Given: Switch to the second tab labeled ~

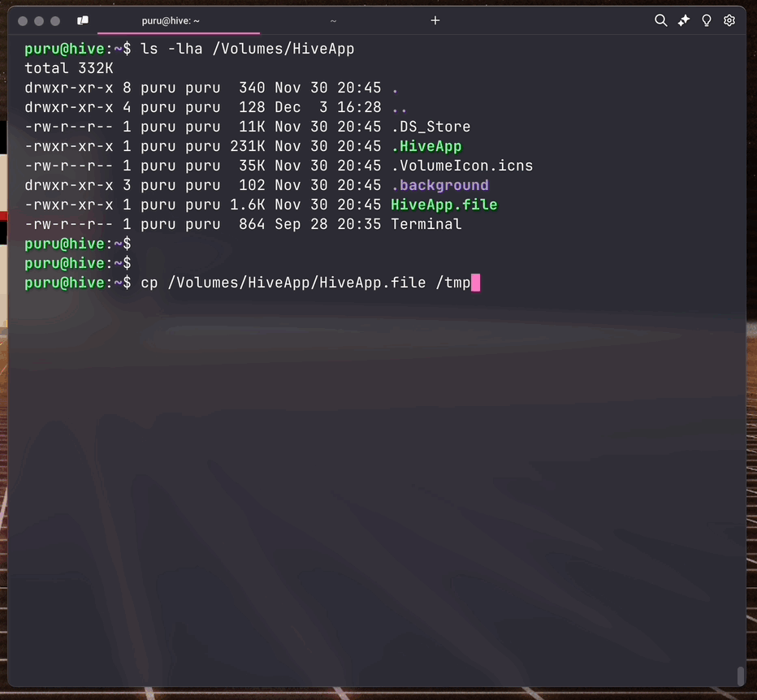Looking at the screenshot, I should coord(333,21).
